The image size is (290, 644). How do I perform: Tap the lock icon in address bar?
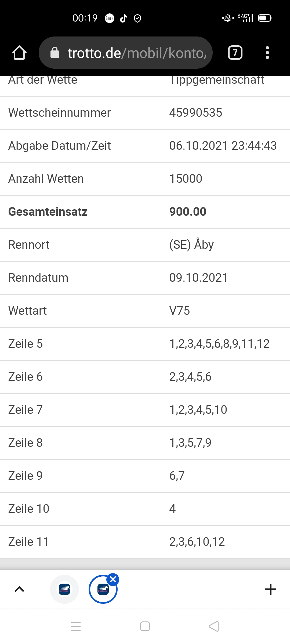[x=55, y=53]
